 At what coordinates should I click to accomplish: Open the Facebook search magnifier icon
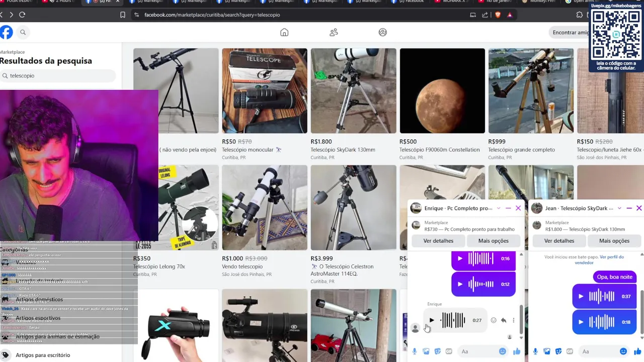(23, 32)
